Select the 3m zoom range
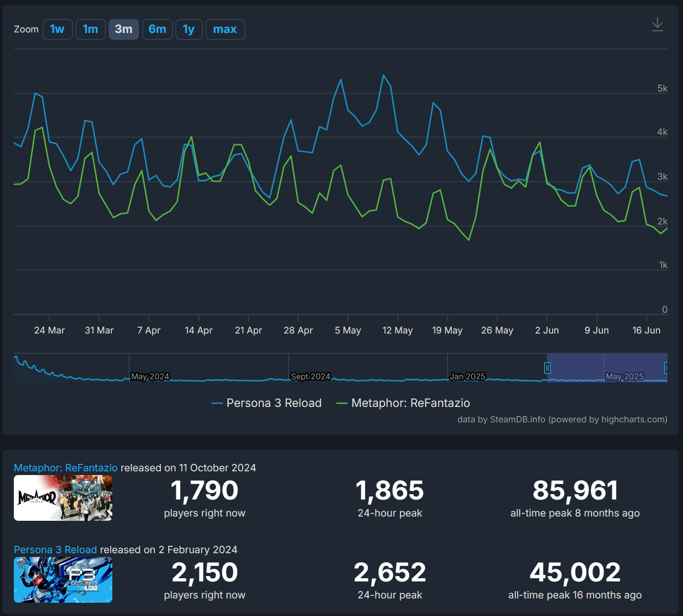Screen dimensions: 683x616 pyautogui.click(x=124, y=29)
